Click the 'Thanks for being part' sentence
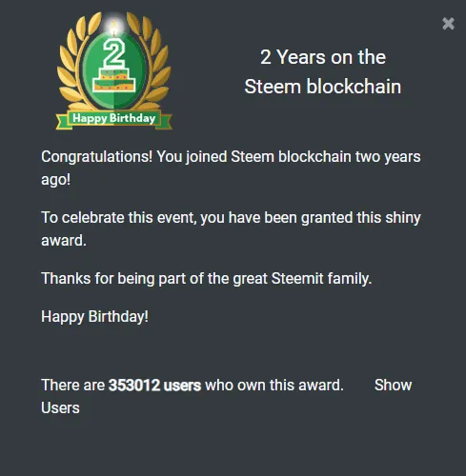 tap(207, 279)
